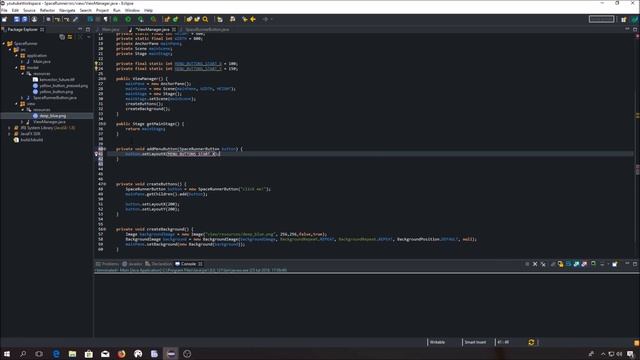640x360 pixels.
Task: Open the Run menu
Action: (x=117, y=10)
